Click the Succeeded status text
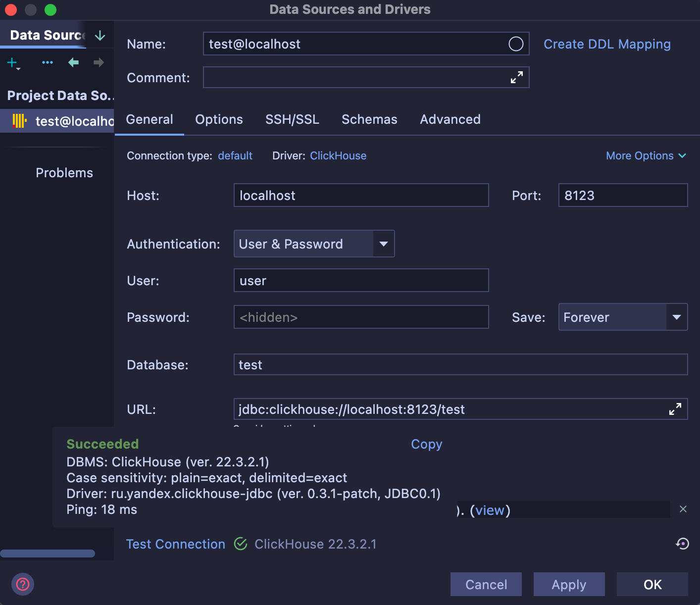The width and height of the screenshot is (700, 605). tap(102, 444)
